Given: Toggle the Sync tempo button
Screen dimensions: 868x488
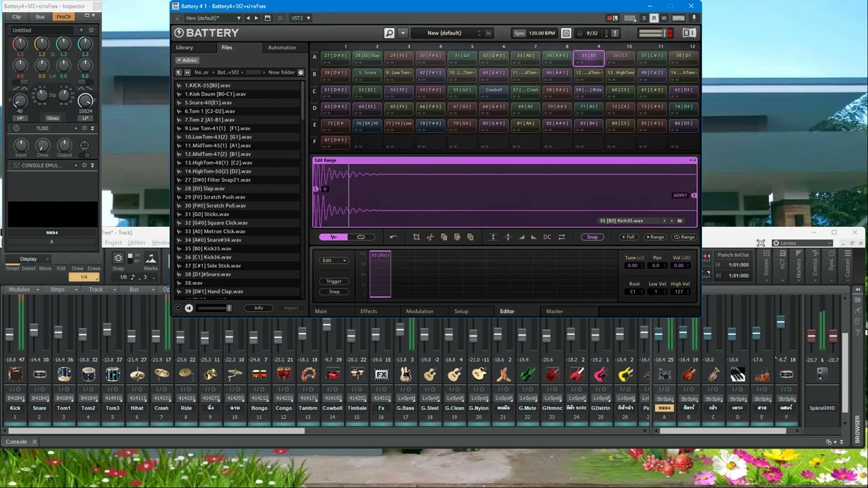Looking at the screenshot, I should pyautogui.click(x=519, y=33).
